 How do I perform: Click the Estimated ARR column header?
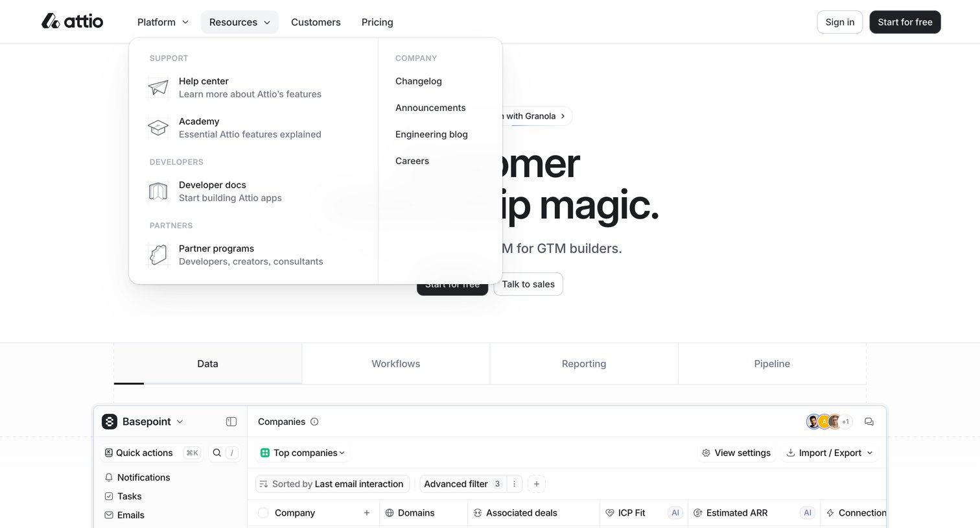[x=754, y=512]
